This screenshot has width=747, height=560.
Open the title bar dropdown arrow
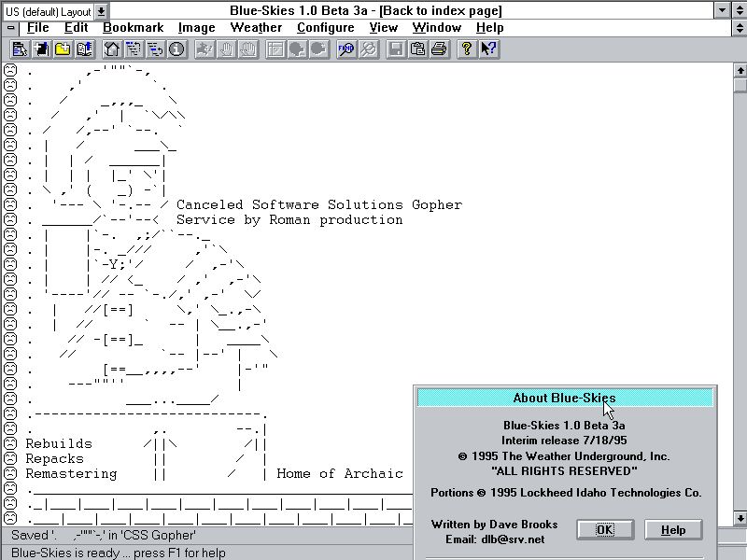(x=722, y=10)
